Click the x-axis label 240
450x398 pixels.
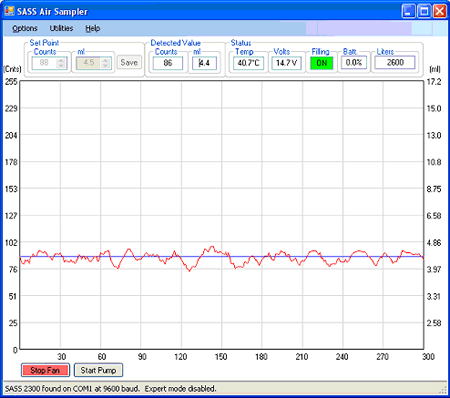(x=342, y=357)
